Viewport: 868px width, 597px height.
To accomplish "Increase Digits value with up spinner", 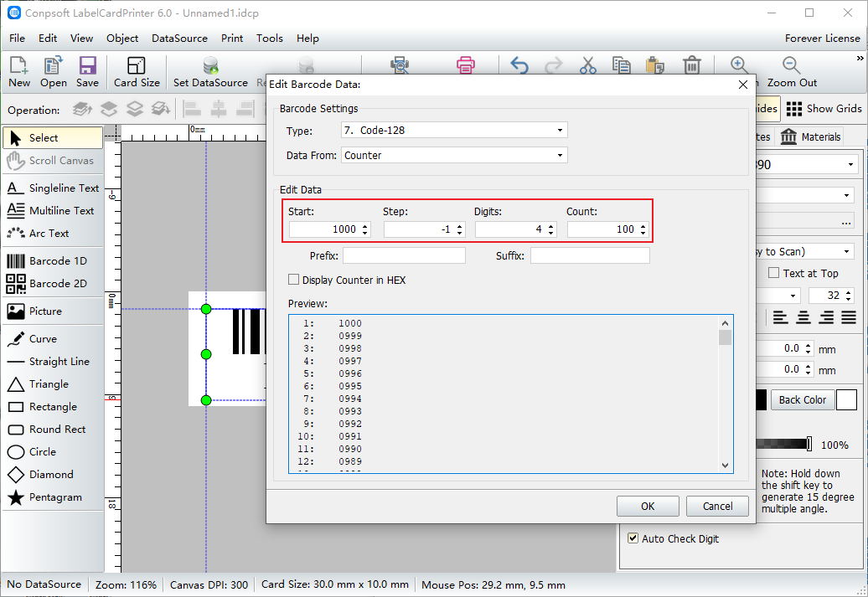I will [x=550, y=226].
